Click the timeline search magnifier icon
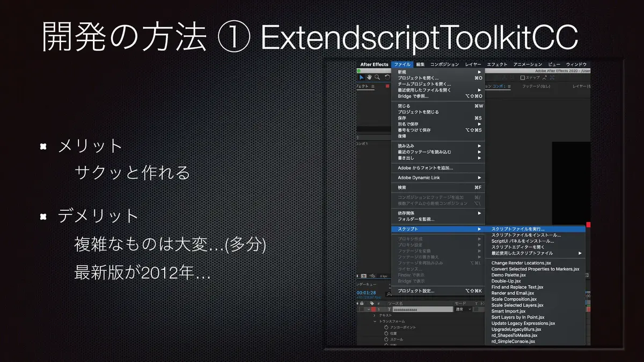Image resolution: width=644 pixels, height=362 pixels. [389, 294]
